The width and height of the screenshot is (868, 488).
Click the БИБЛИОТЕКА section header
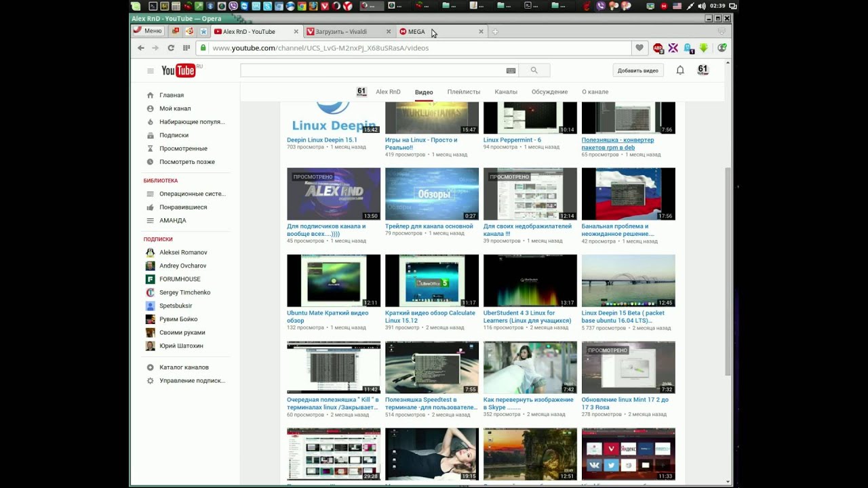pyautogui.click(x=161, y=181)
